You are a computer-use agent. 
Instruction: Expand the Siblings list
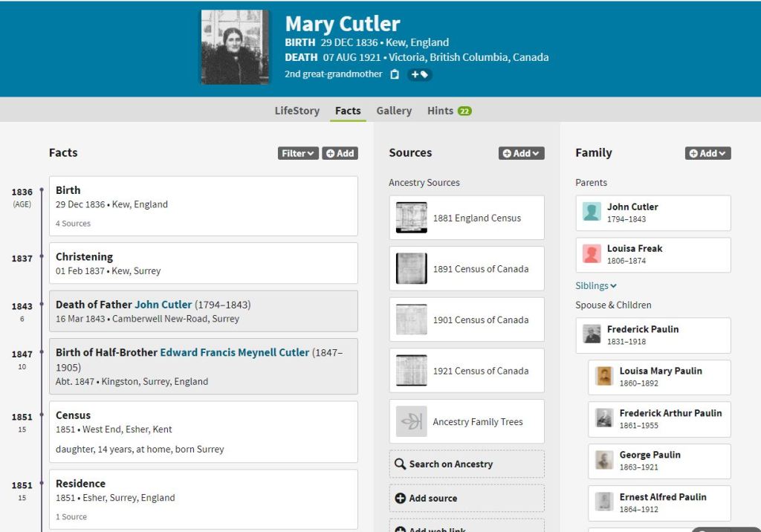[x=596, y=286]
